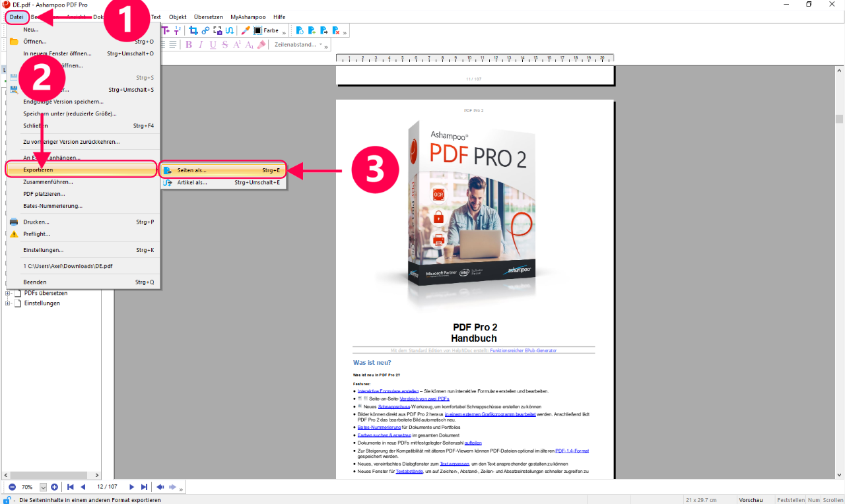Click the delete page icon

(x=336, y=30)
